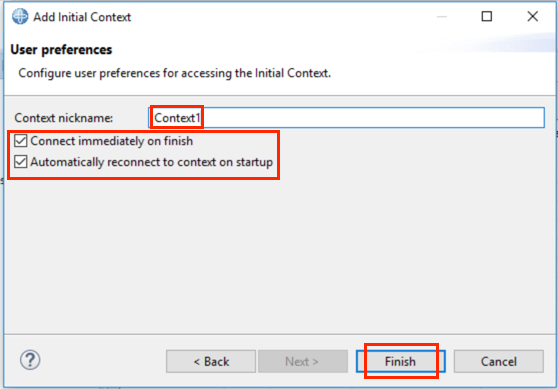
Task: Uncheck the Automatically reconnect on startup box
Action: (x=20, y=162)
